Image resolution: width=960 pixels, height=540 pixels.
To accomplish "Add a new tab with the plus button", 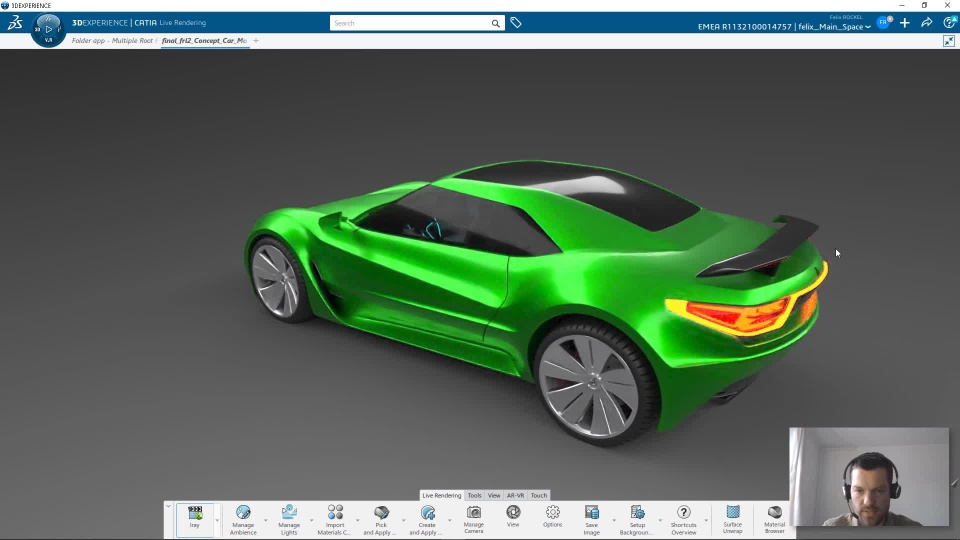I will 256,41.
